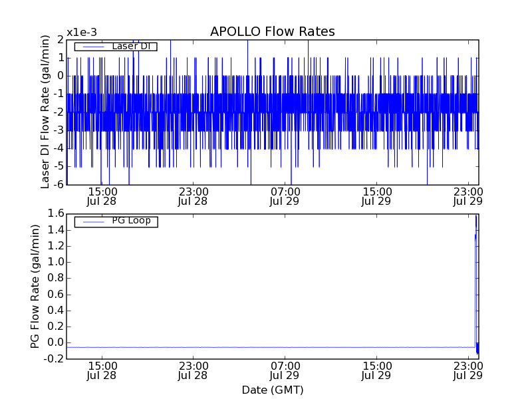Click '15:00 Jul 28' tick under Laser DI plot

click(102, 196)
